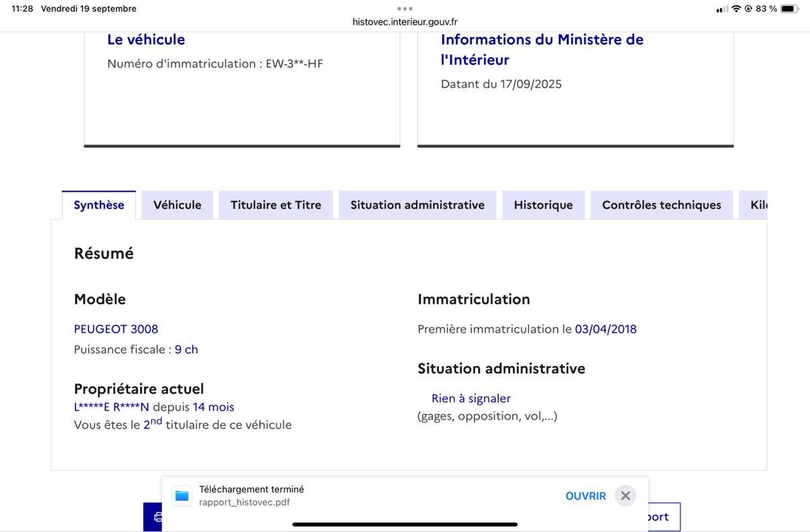
Task: Tap the battery icon in status bar
Action: [x=790, y=9]
